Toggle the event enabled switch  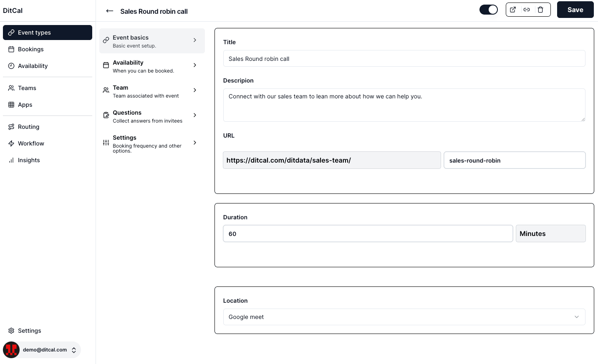coord(488,10)
